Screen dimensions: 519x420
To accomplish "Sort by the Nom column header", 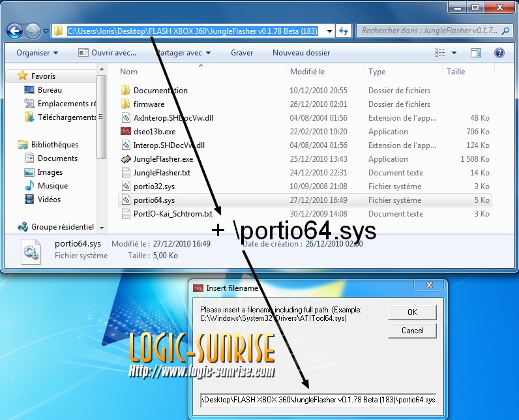I will (x=128, y=72).
